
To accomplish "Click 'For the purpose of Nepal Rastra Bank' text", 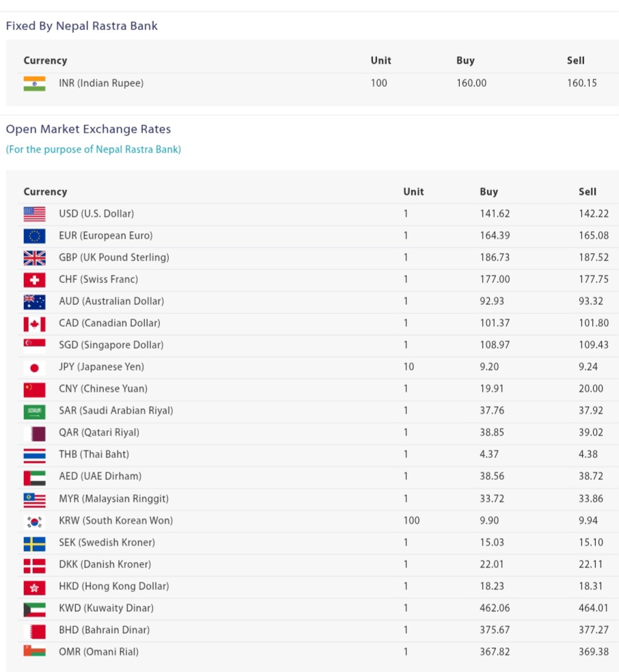I will (94, 149).
